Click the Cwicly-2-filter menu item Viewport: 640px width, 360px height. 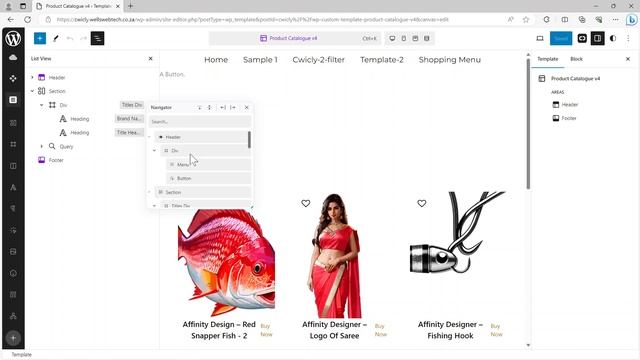tap(318, 60)
